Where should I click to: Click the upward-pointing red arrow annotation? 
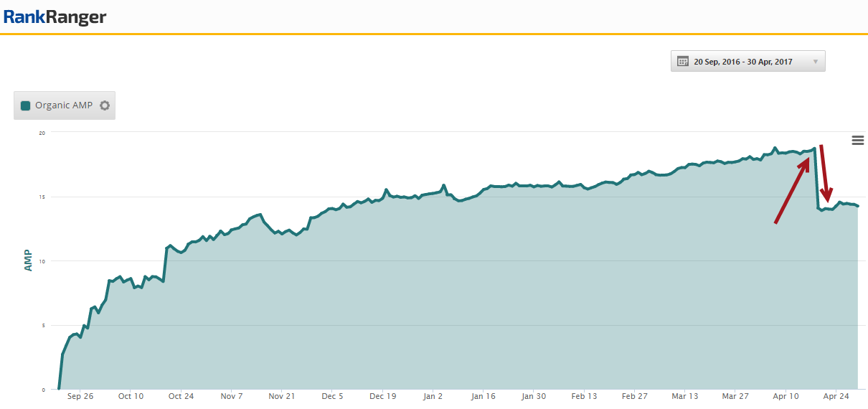tap(792, 191)
